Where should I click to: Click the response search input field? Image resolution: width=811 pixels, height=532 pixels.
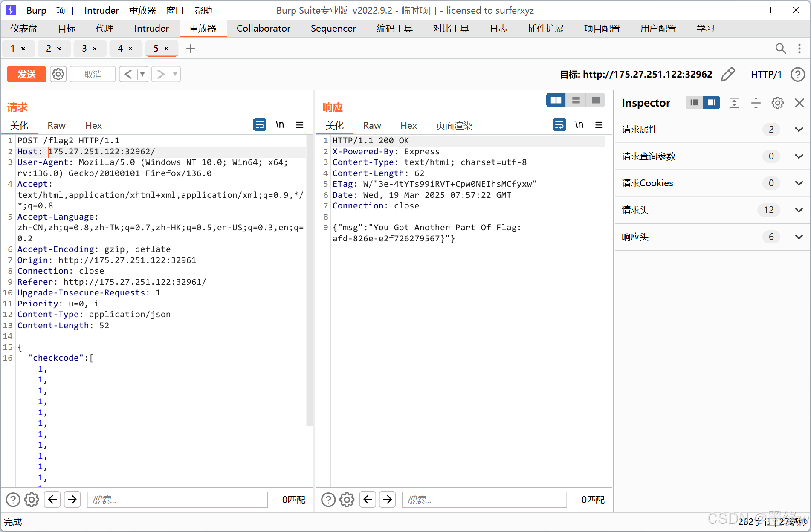(x=484, y=500)
